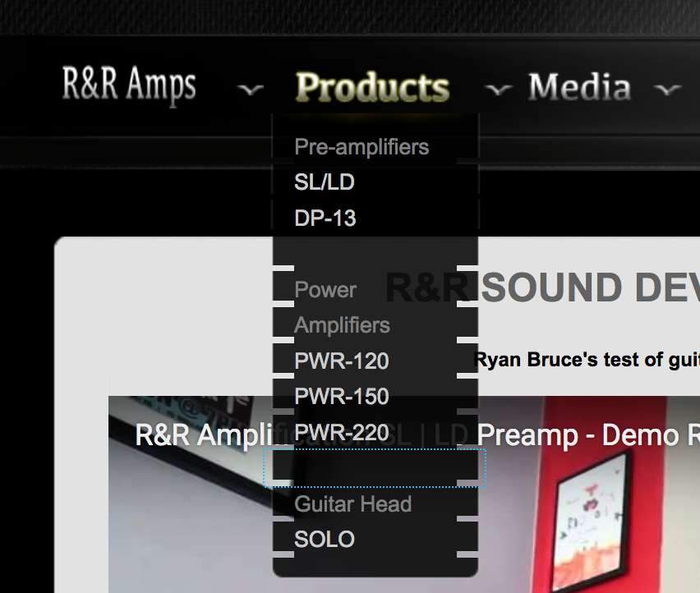The width and height of the screenshot is (700, 593).
Task: Open the R&R Amps nav item
Action: tap(129, 85)
